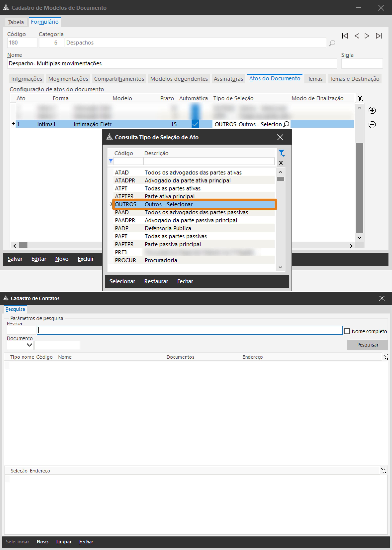
Task: Click the Categoria search magnifier icon
Action: 332,43
